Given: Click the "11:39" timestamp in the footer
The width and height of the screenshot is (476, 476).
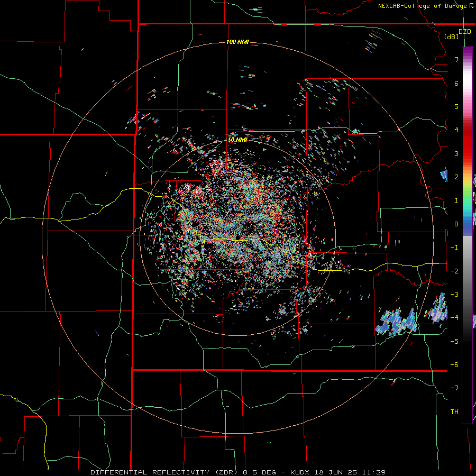Looking at the screenshot, I should [374, 472].
